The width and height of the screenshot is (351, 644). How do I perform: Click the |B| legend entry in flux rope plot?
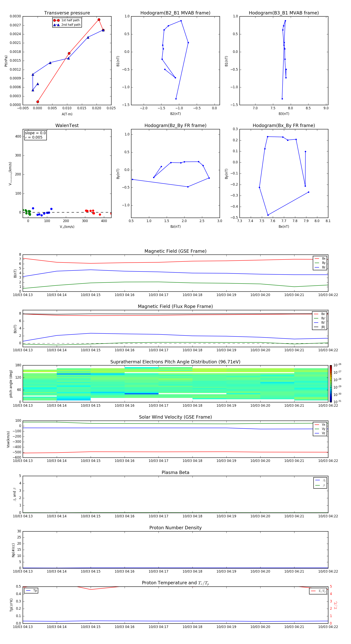pyautogui.click(x=320, y=327)
